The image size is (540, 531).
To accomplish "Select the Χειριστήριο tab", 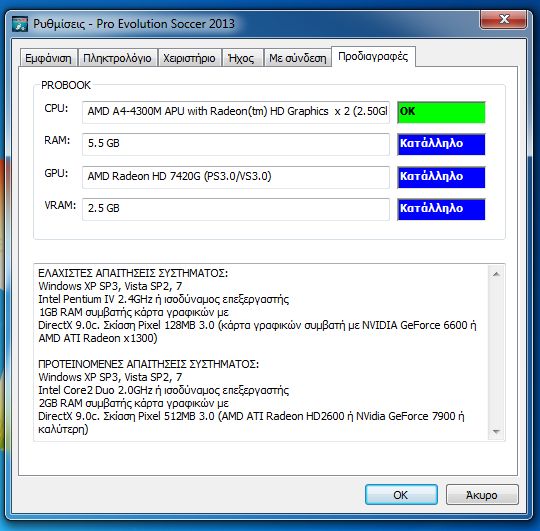I will 189,58.
